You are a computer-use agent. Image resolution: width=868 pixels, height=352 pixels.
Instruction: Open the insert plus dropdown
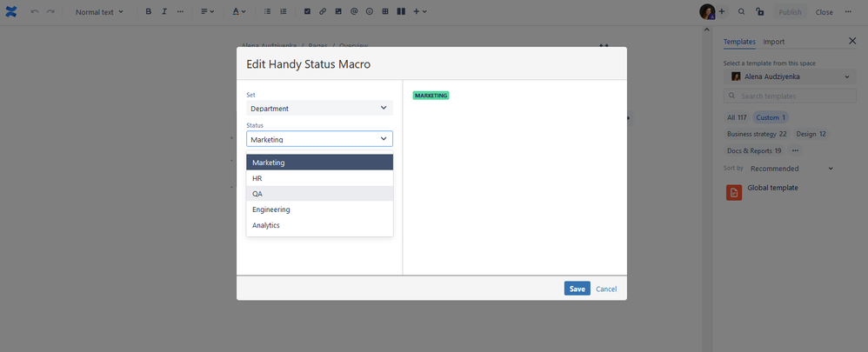click(419, 11)
